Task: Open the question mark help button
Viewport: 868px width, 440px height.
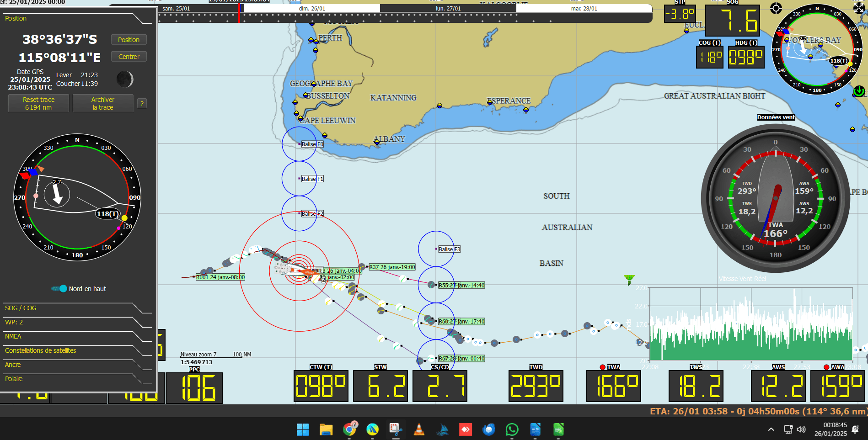Action: click(142, 104)
